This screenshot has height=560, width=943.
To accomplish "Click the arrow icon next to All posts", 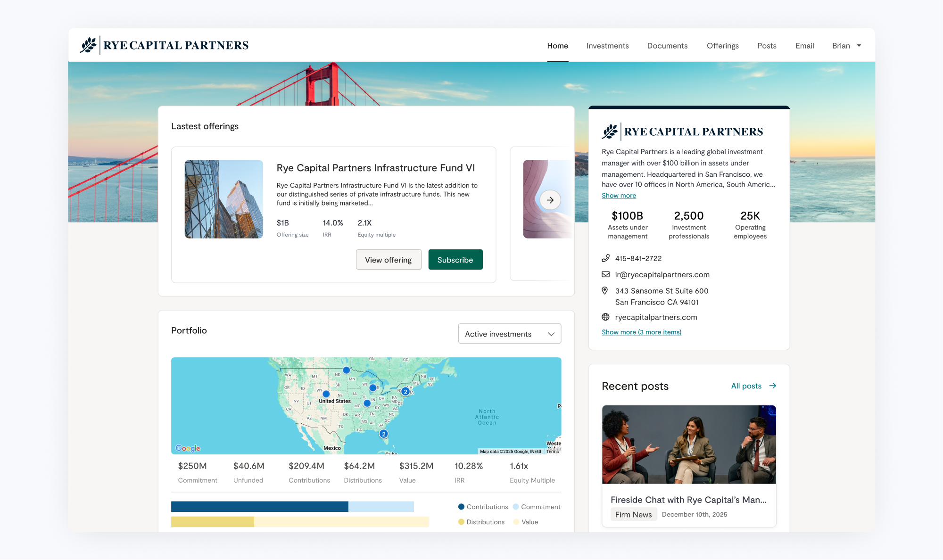I will [772, 386].
